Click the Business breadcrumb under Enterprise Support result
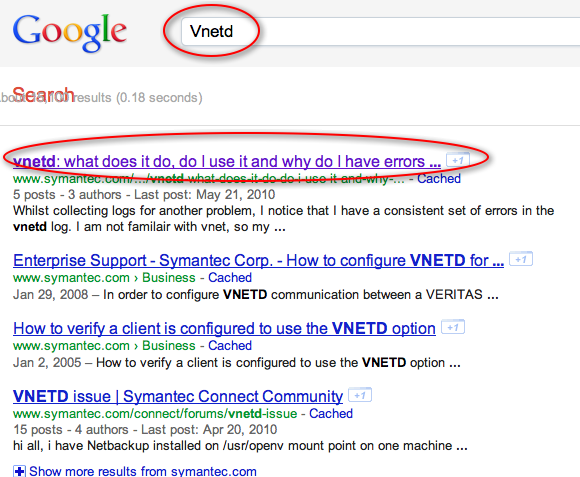Screen dimensions: 580x477 (x=169, y=277)
